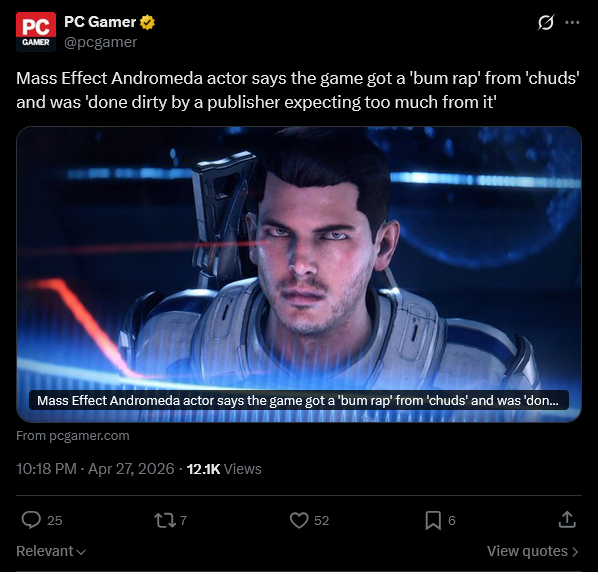
Task: Open the PC Gamer display name
Action: (x=100, y=22)
